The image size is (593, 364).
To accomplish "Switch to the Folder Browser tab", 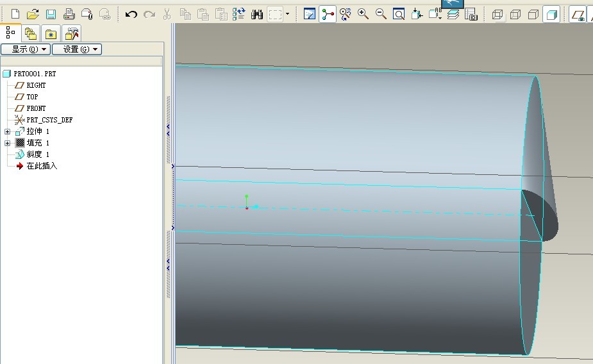I will pyautogui.click(x=31, y=34).
